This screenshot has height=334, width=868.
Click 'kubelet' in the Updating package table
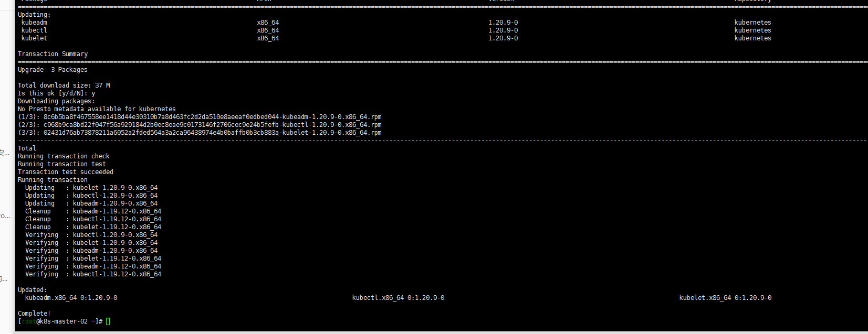pyautogui.click(x=34, y=38)
